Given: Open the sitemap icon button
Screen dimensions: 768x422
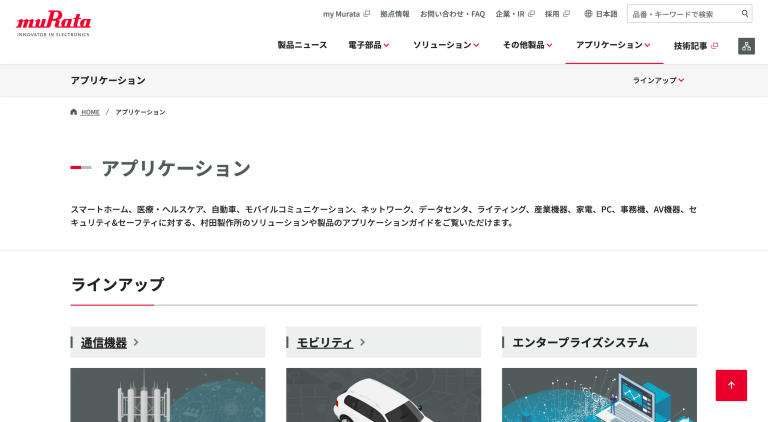Looking at the screenshot, I should (x=746, y=46).
